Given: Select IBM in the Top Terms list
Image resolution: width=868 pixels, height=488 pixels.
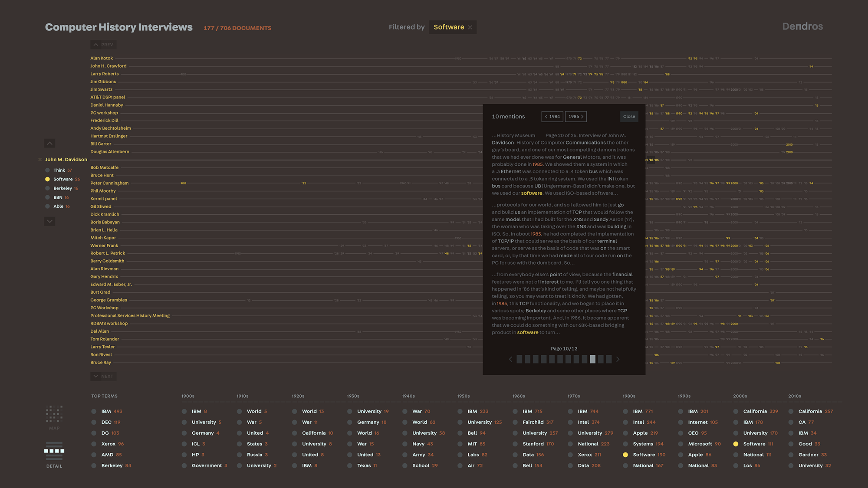Looking at the screenshot, I should pos(106,411).
